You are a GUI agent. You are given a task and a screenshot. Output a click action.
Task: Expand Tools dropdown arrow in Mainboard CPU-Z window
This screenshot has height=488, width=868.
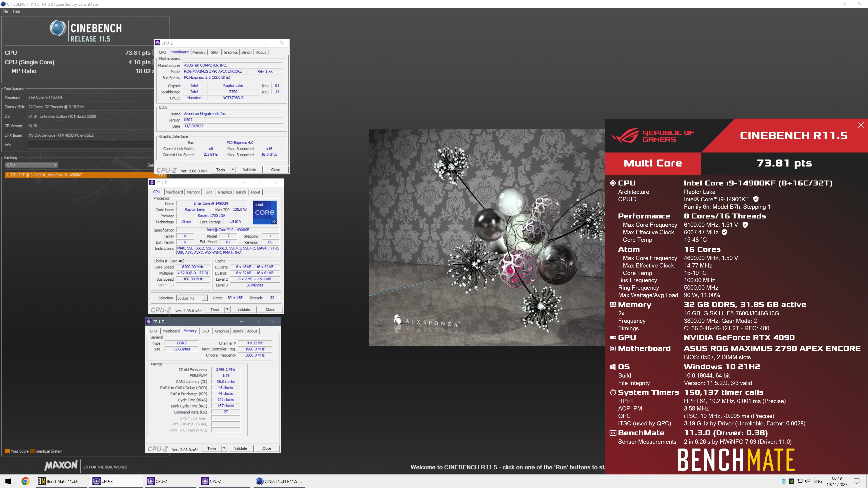pyautogui.click(x=233, y=170)
